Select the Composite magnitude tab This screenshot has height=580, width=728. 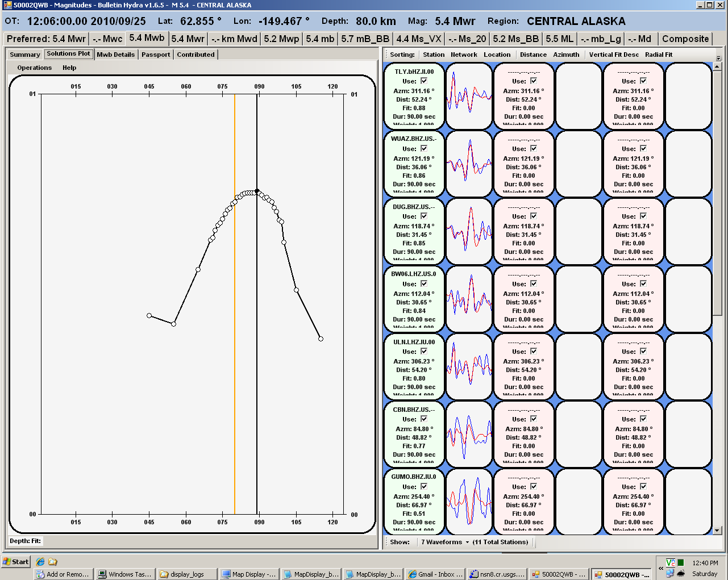685,39
